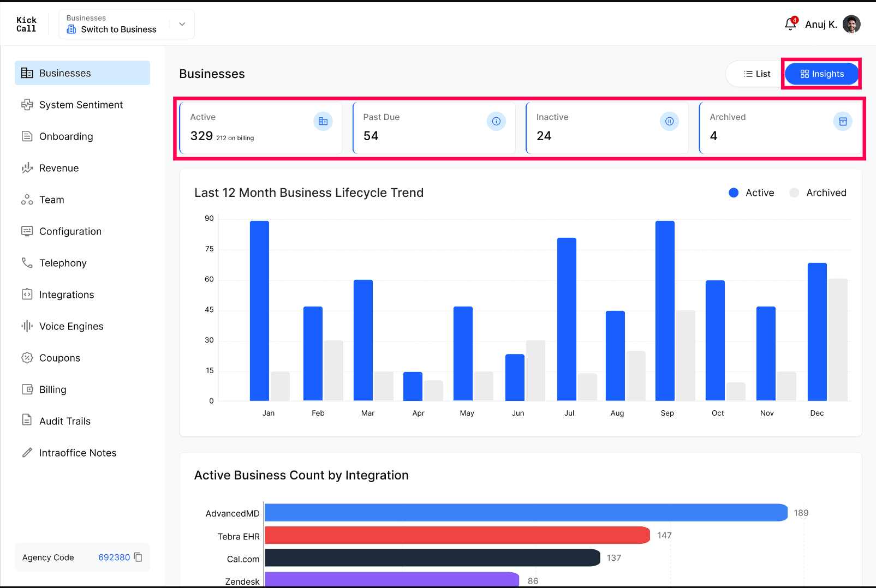Click the Inactive card pause icon
Image resolution: width=876 pixels, height=588 pixels.
point(669,121)
